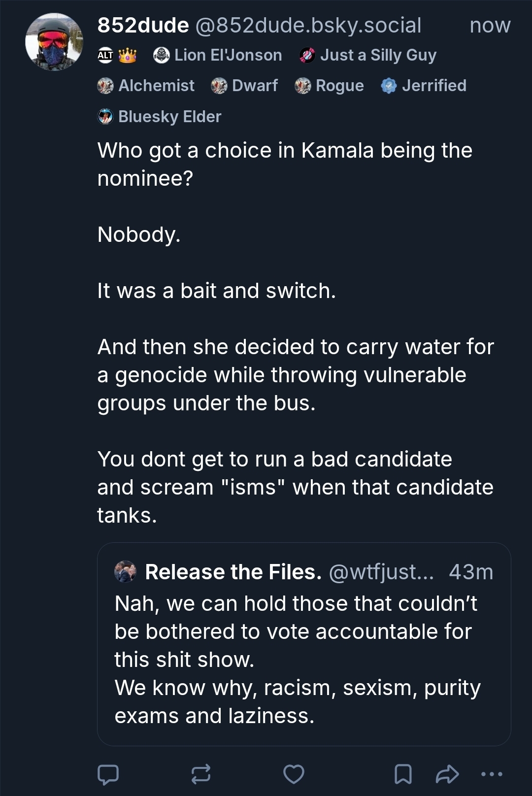532x796 pixels.
Task: Click the Bluesky Elder label
Action: 160,117
